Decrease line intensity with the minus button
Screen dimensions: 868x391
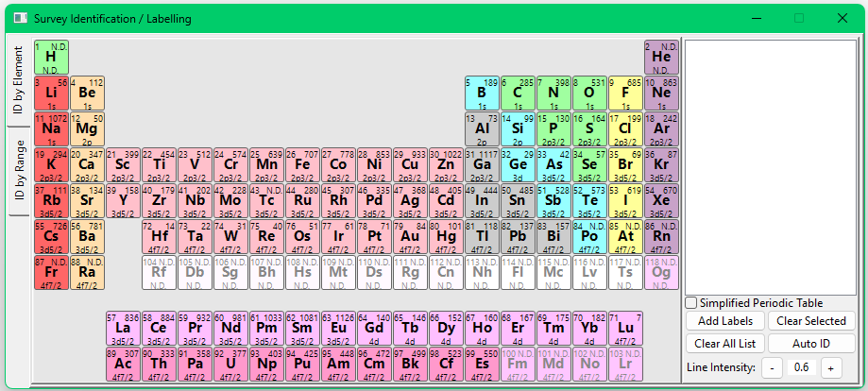pyautogui.click(x=773, y=367)
